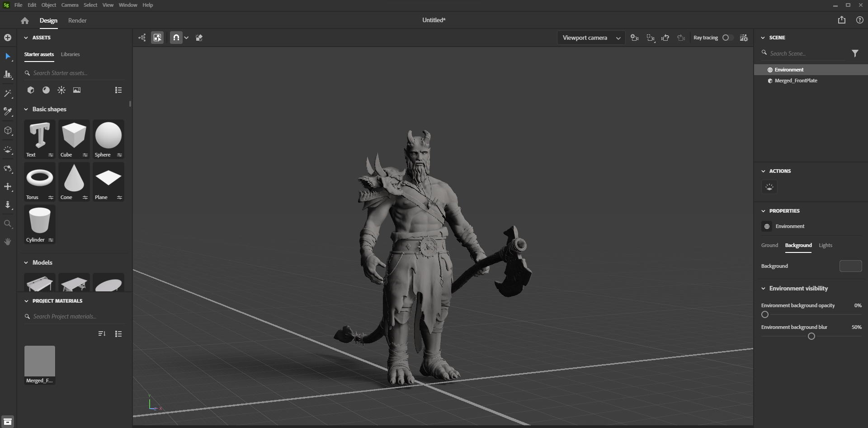Image resolution: width=868 pixels, height=428 pixels.
Task: Open the Viewport camera dropdown
Action: (590, 38)
